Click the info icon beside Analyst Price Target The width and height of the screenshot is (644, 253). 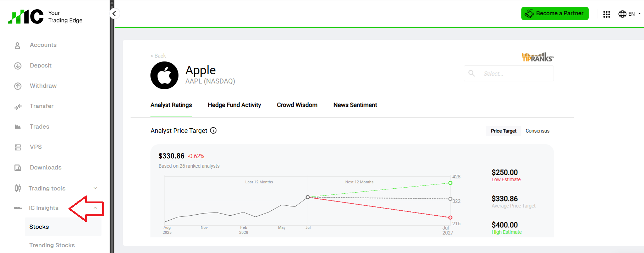tap(213, 130)
